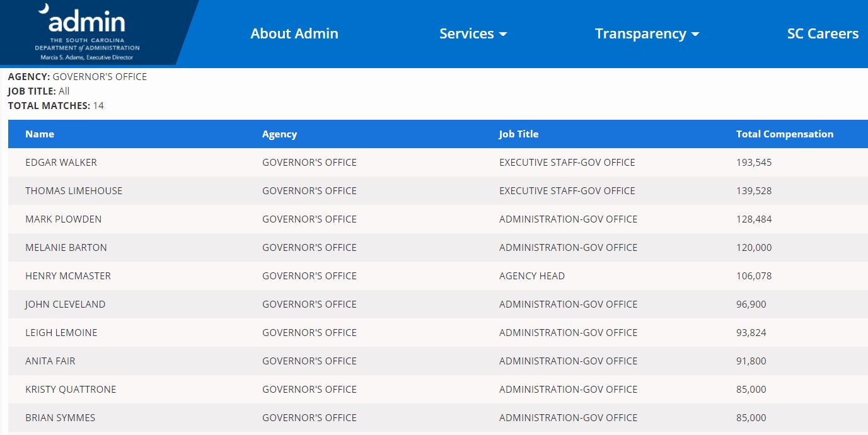Click compensation value 91,800
Screen dimensions: 868x435
(x=751, y=361)
